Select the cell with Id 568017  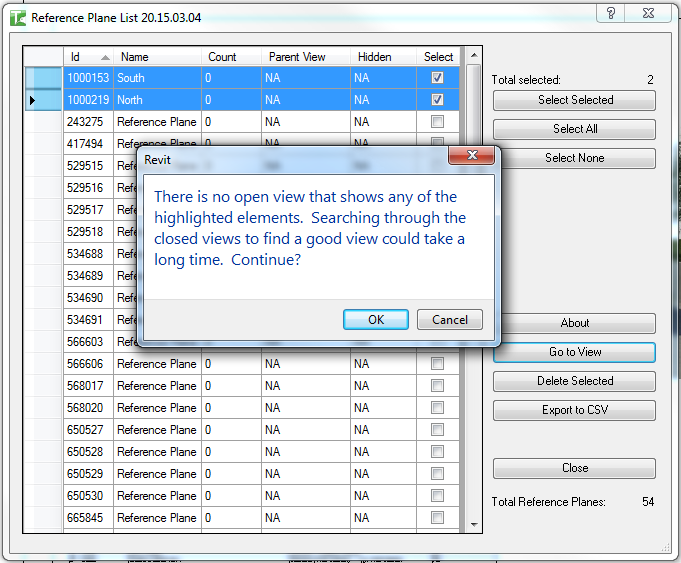(x=89, y=386)
